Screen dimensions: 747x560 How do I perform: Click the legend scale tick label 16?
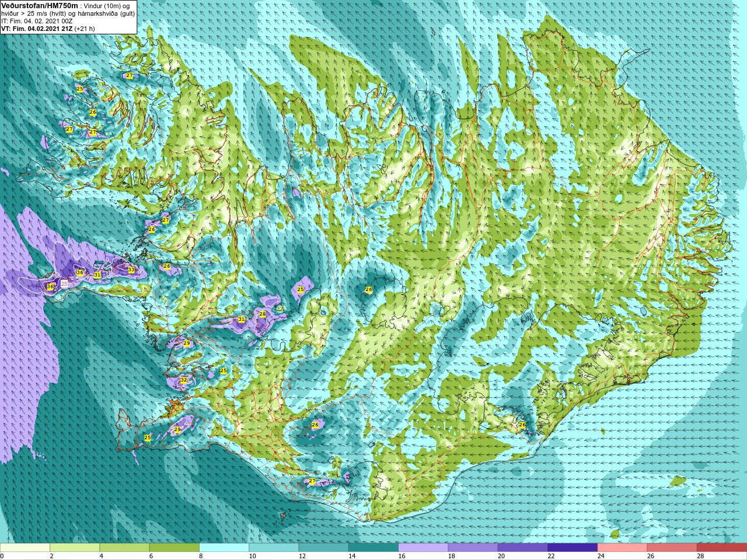pyautogui.click(x=402, y=556)
